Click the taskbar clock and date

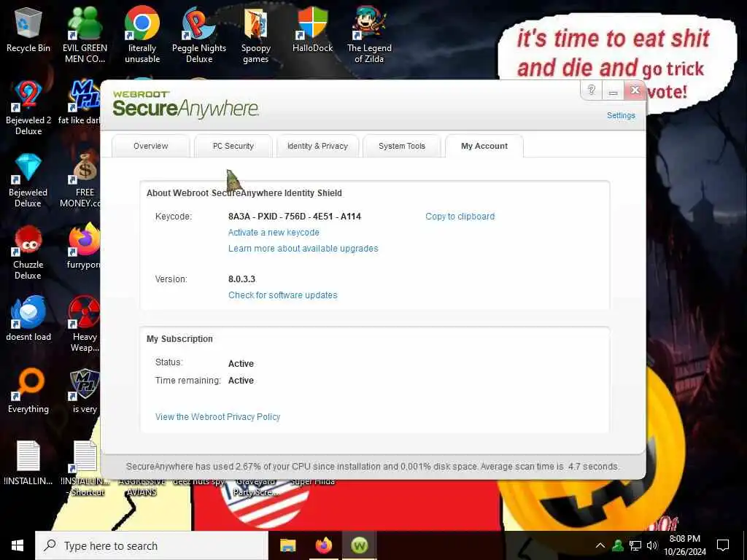tap(684, 545)
